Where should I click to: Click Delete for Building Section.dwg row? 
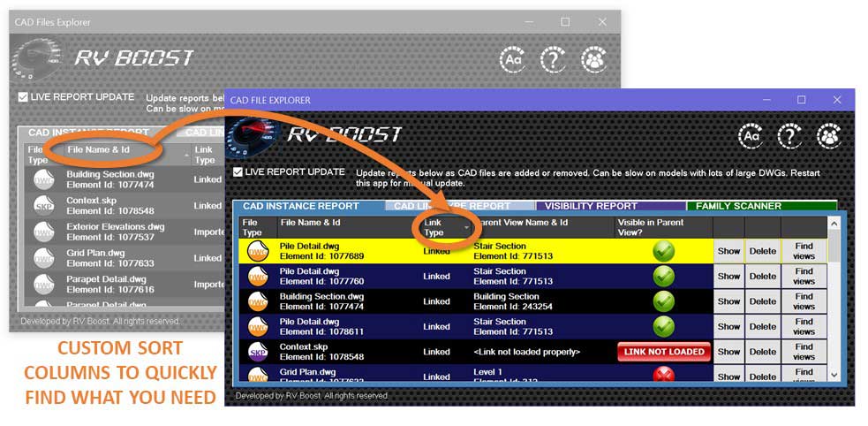point(762,301)
